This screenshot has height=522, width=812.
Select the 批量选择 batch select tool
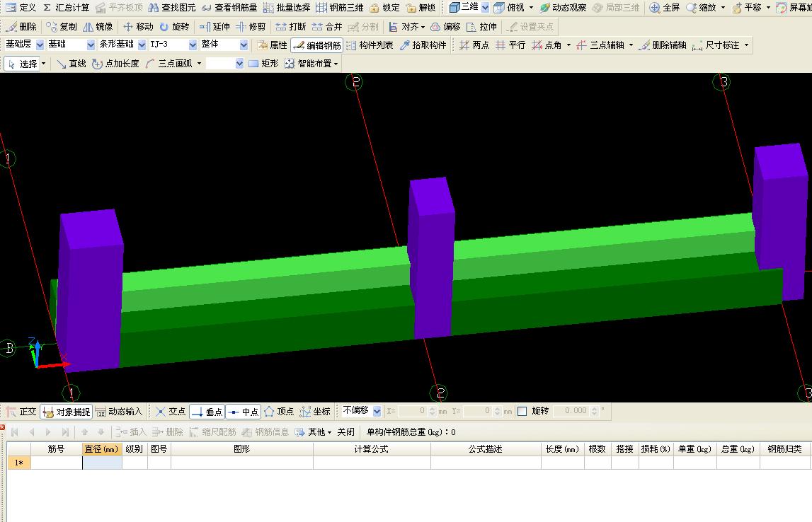(287, 8)
